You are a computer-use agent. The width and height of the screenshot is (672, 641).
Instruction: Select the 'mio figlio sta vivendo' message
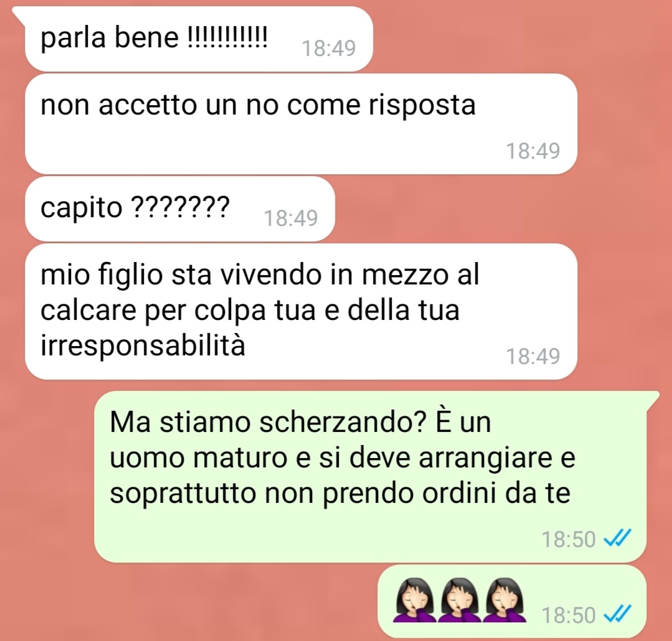coord(301,311)
